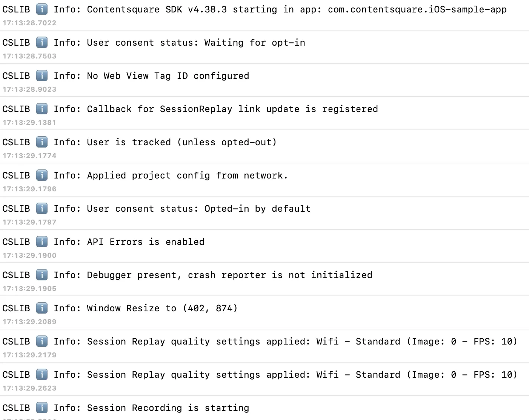Viewport: 529px width, 420px height.
Task: Click the info icon beside Session Recording is starting
Action: [42, 408]
